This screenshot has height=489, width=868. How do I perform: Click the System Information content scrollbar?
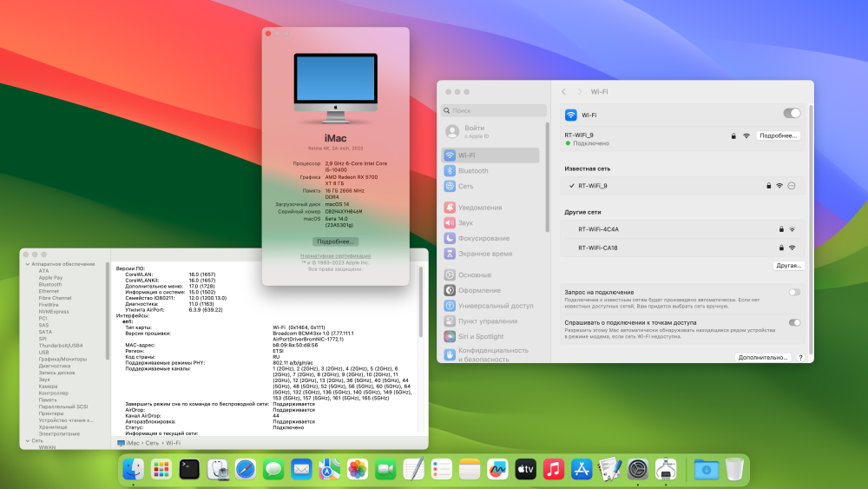(421, 301)
